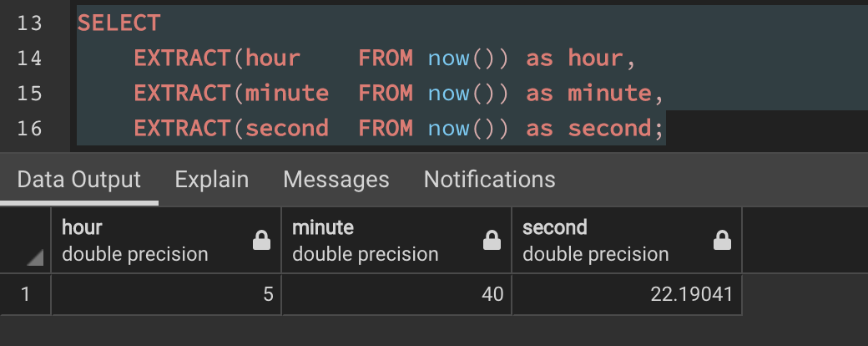Click line number 16 in the editor gutter

pos(29,128)
